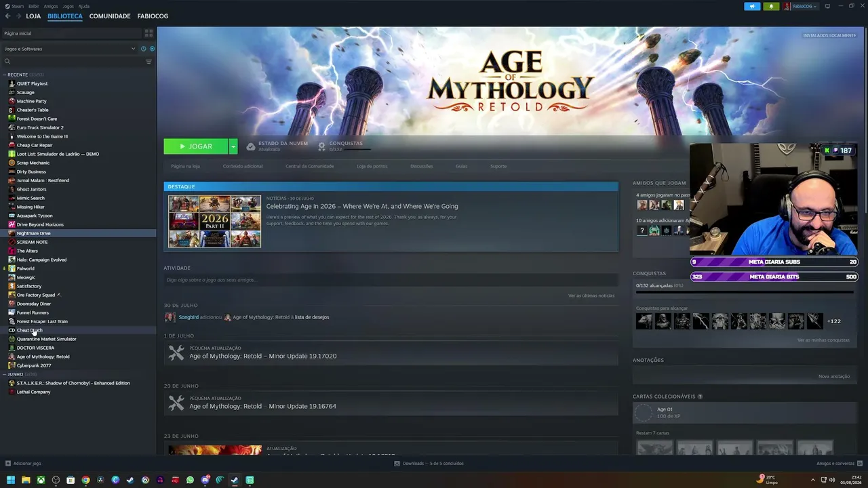Open Minor Update 19.17020 entry
This screenshot has width=868, height=488.
(391, 352)
